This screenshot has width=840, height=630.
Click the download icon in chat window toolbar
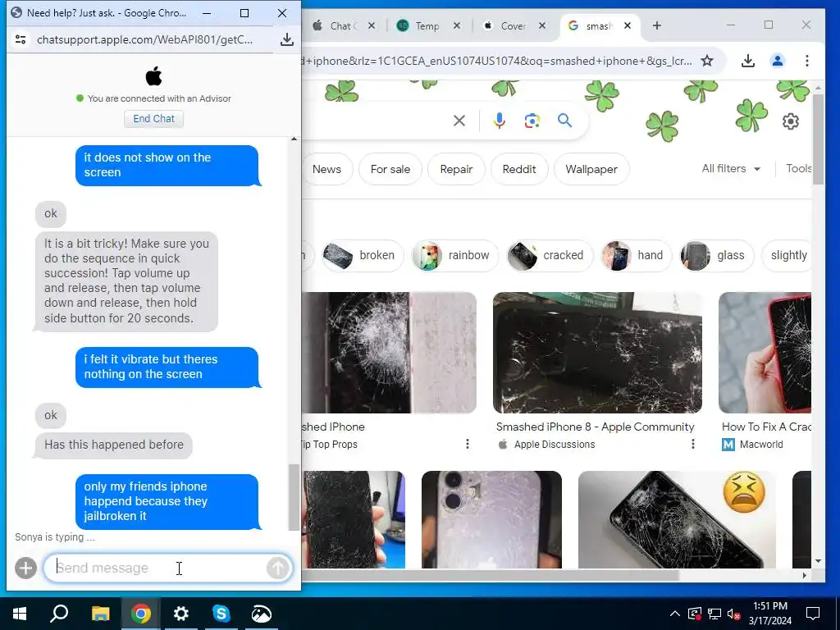point(286,39)
